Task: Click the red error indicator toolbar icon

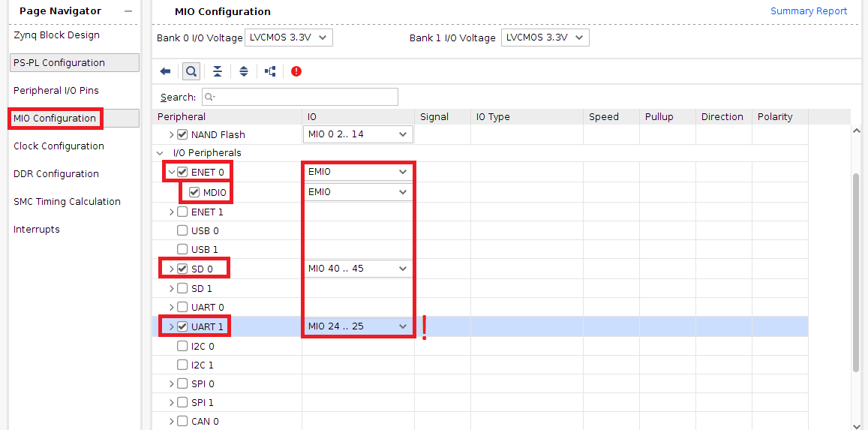Action: coord(296,71)
